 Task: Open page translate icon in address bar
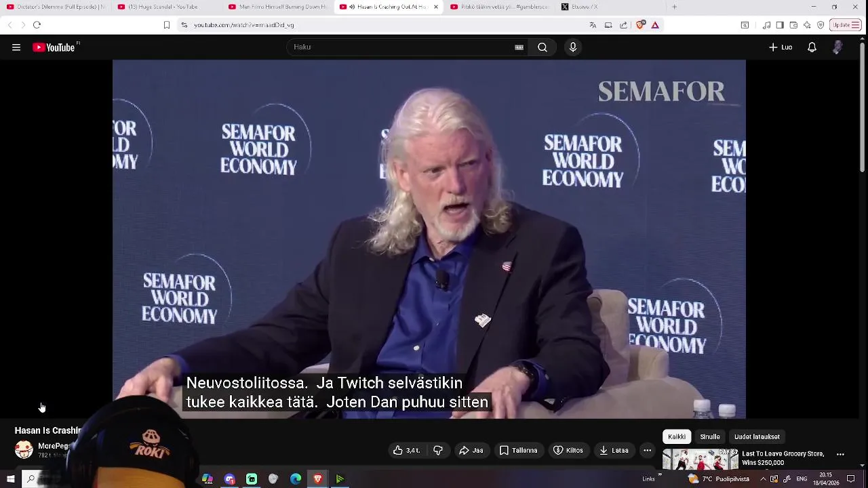[593, 25]
